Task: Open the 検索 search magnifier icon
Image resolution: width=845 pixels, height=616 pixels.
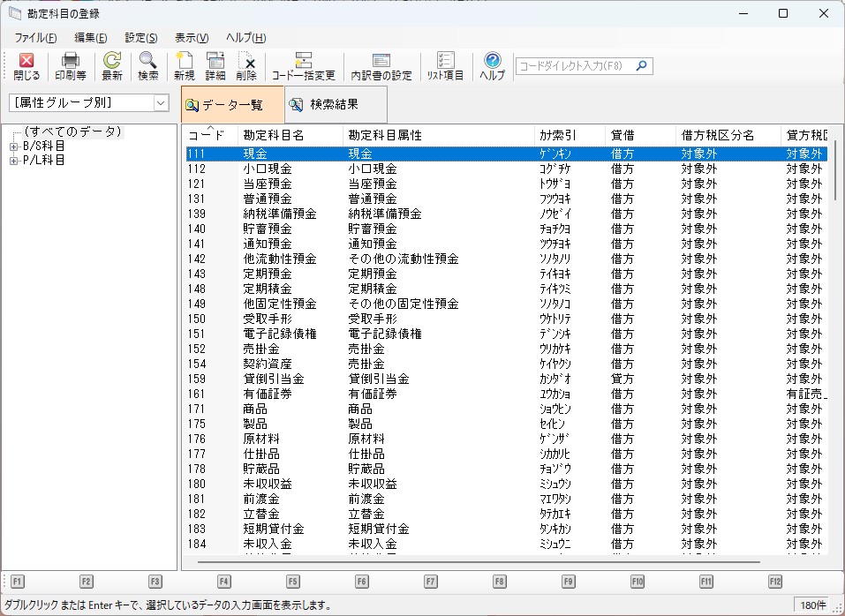Action: click(x=148, y=66)
